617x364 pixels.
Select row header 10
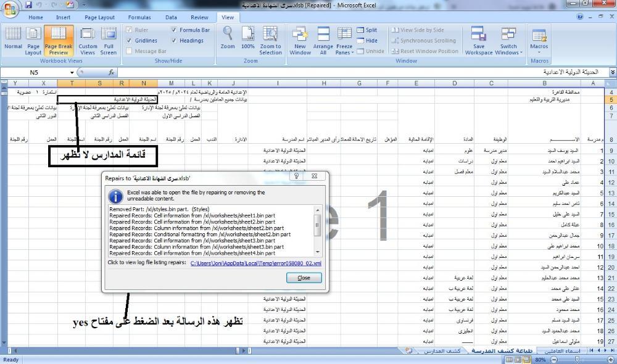pyautogui.click(x=611, y=162)
